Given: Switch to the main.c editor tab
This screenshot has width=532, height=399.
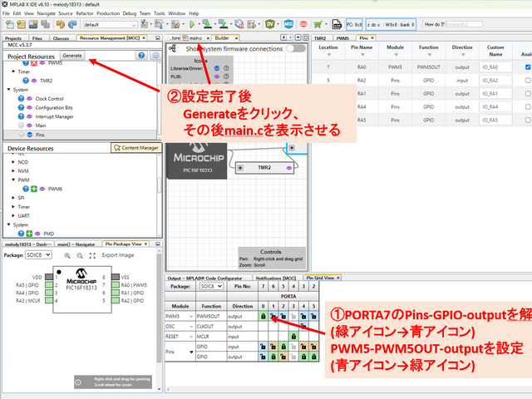Looking at the screenshot, I should (196, 38).
